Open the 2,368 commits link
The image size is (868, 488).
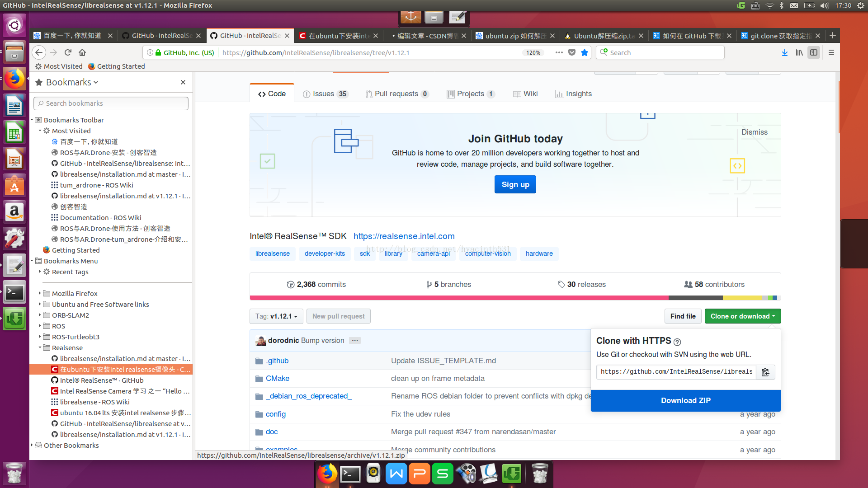pos(316,284)
